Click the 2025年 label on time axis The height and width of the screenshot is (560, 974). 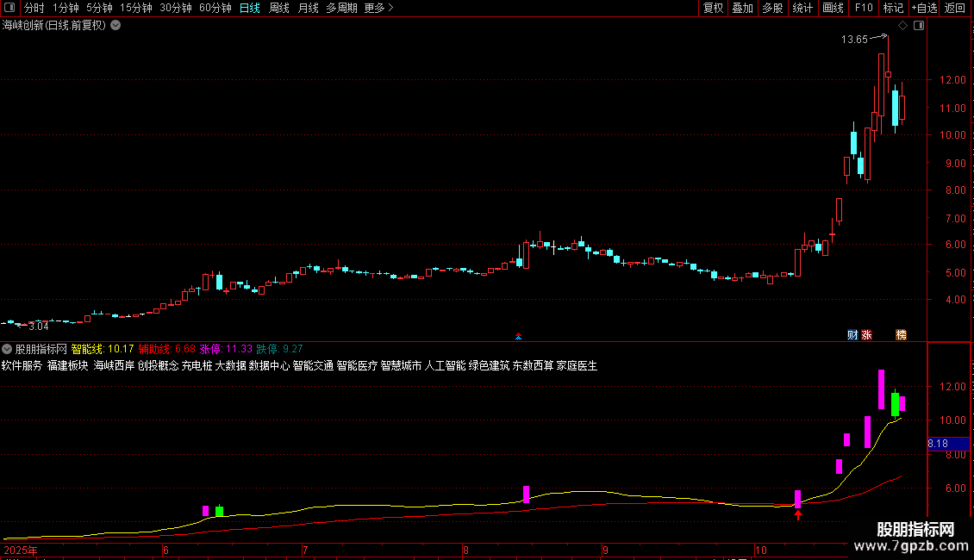pos(21,550)
